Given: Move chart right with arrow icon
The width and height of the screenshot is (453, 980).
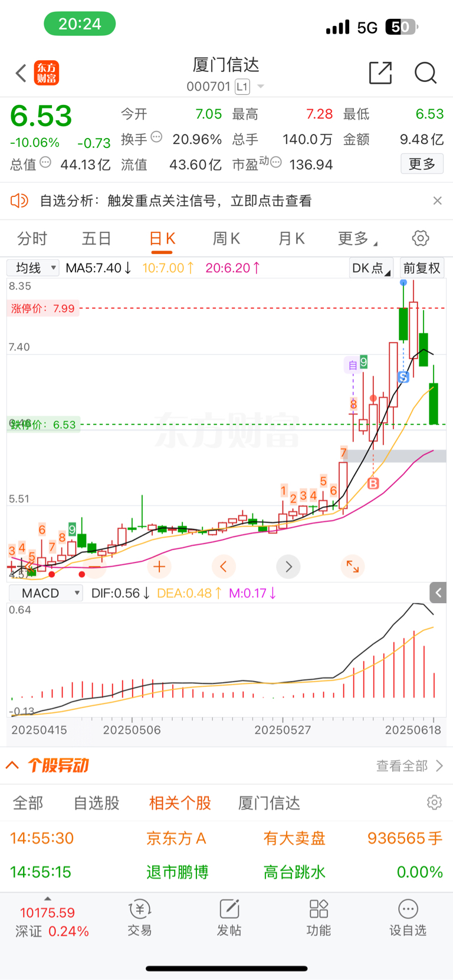Looking at the screenshot, I should [288, 567].
